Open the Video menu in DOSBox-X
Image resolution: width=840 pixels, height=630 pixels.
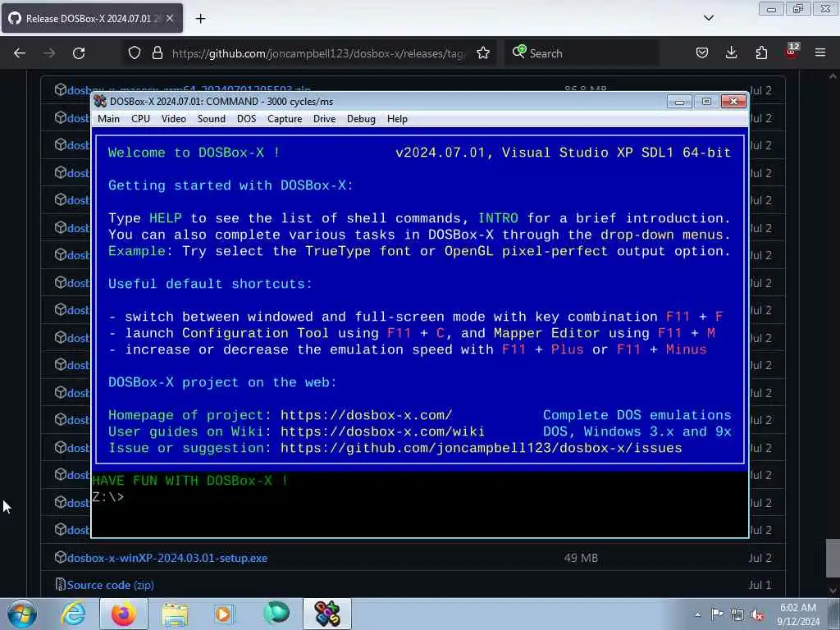click(174, 119)
